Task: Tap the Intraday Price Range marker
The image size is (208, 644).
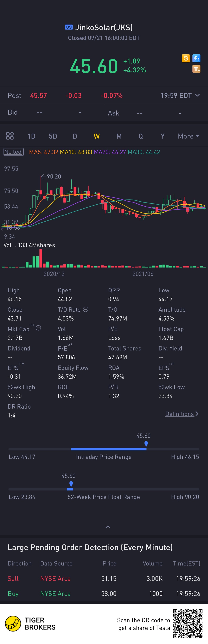Action: pyautogui.click(x=146, y=444)
